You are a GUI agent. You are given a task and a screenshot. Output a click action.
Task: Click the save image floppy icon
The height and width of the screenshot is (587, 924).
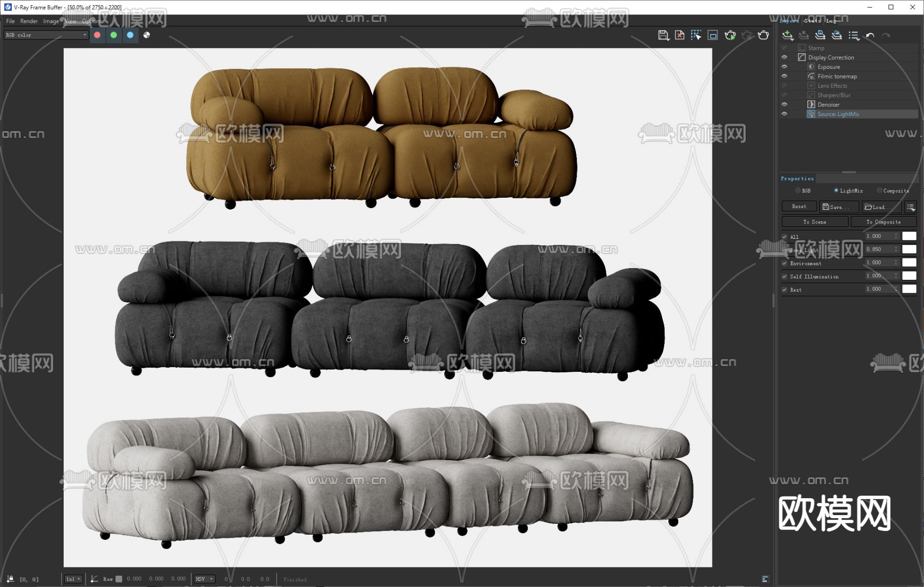coord(663,35)
